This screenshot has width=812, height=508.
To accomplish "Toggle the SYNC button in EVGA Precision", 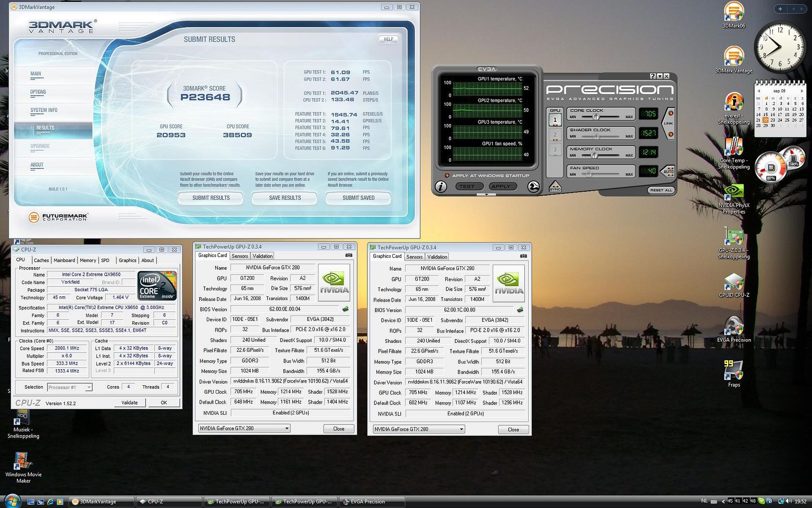I will pyautogui.click(x=555, y=187).
